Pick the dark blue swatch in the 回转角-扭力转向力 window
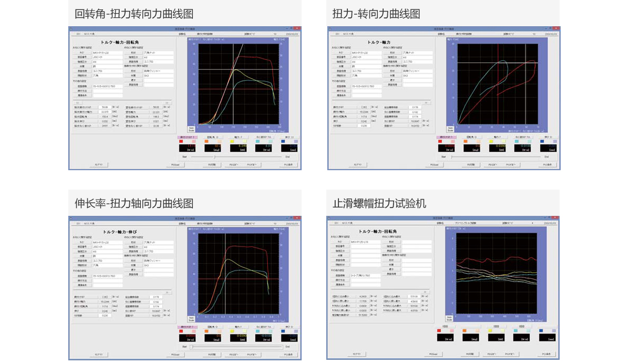 (x=283, y=141)
